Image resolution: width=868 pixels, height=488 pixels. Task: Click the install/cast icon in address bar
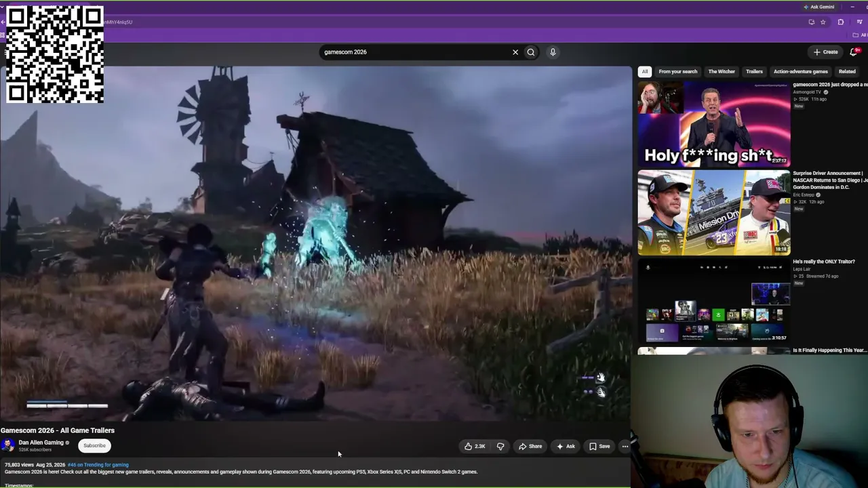pyautogui.click(x=812, y=22)
